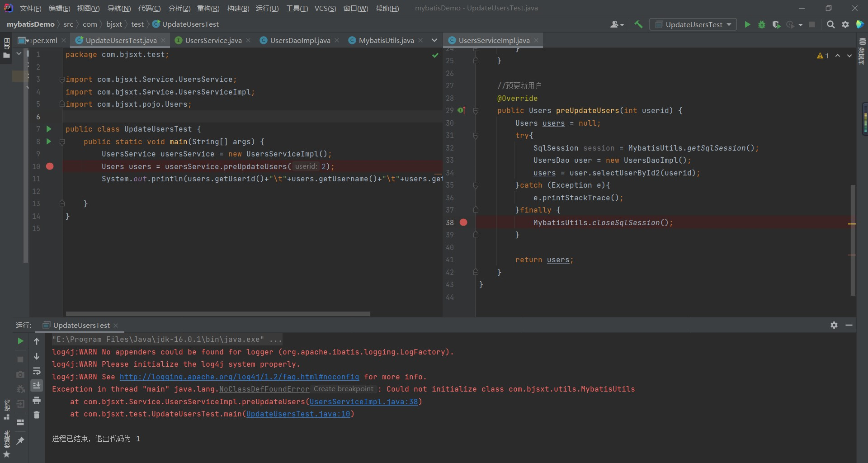
Task: Navigate to mybatisDemo in the breadcrumb path
Action: pos(31,24)
